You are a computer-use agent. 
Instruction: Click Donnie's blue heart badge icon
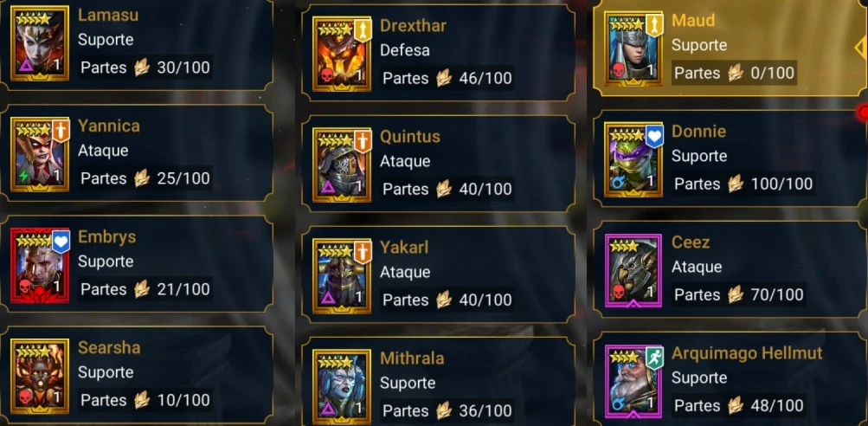(655, 136)
